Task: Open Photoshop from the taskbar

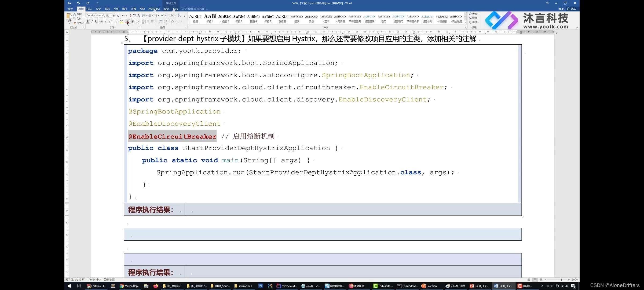Action: tap(261, 286)
